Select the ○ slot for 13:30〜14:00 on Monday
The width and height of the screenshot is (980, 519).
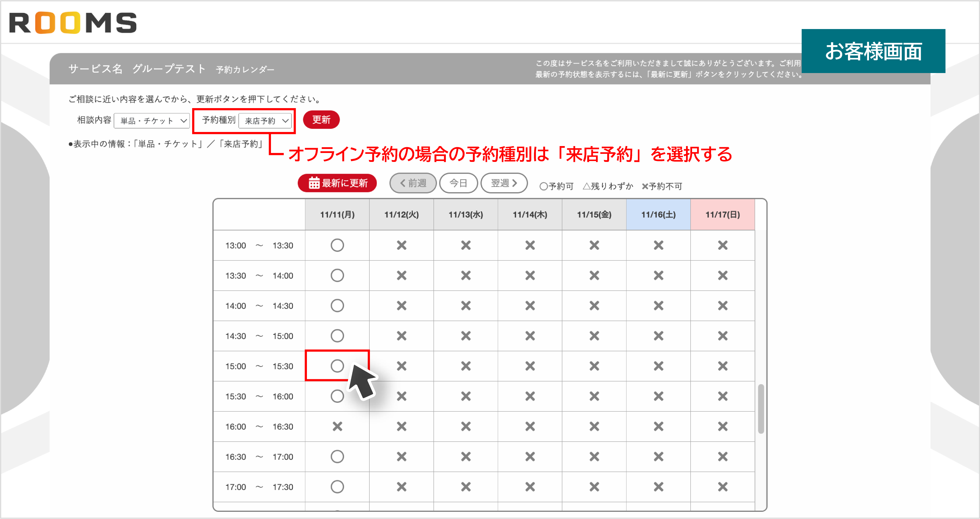(337, 275)
